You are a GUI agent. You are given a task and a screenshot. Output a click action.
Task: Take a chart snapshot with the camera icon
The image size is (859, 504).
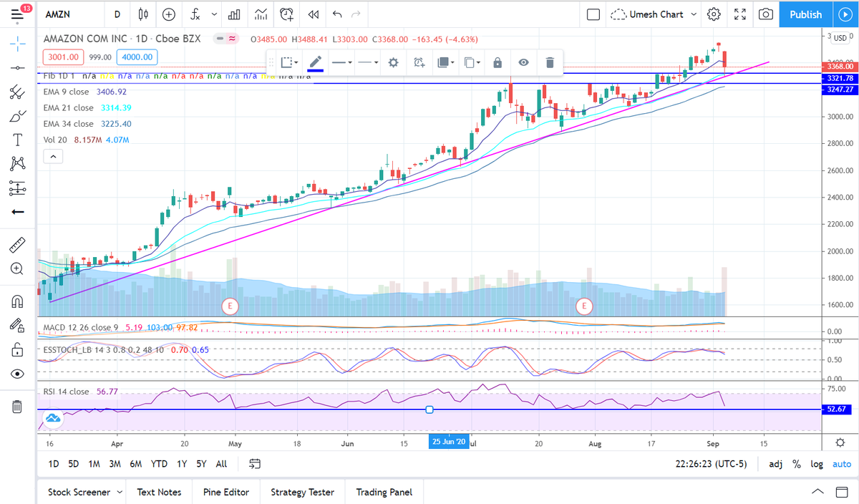[766, 14]
